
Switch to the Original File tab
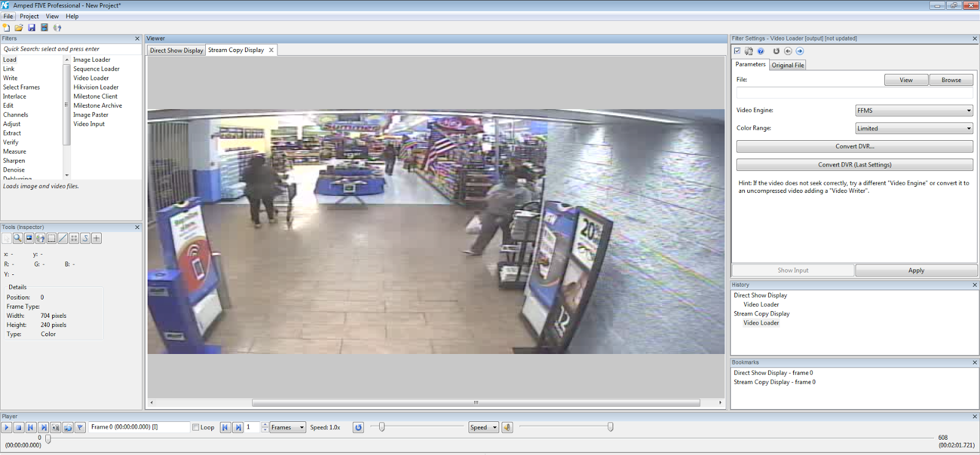(x=788, y=65)
